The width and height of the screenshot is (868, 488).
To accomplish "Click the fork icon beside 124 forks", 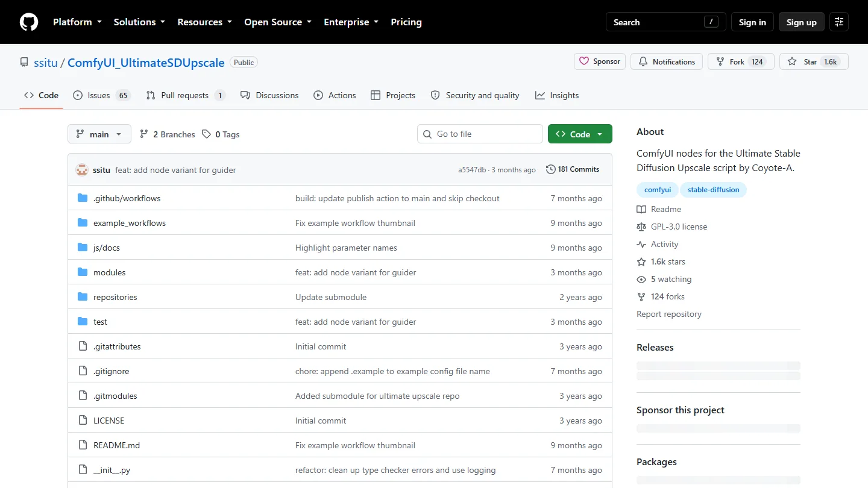I will pos(641,296).
